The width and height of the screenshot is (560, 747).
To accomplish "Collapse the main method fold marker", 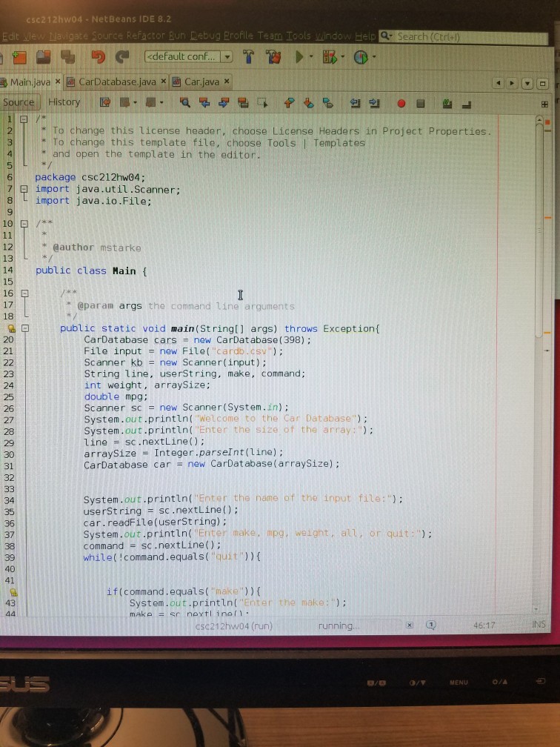I will [24, 328].
